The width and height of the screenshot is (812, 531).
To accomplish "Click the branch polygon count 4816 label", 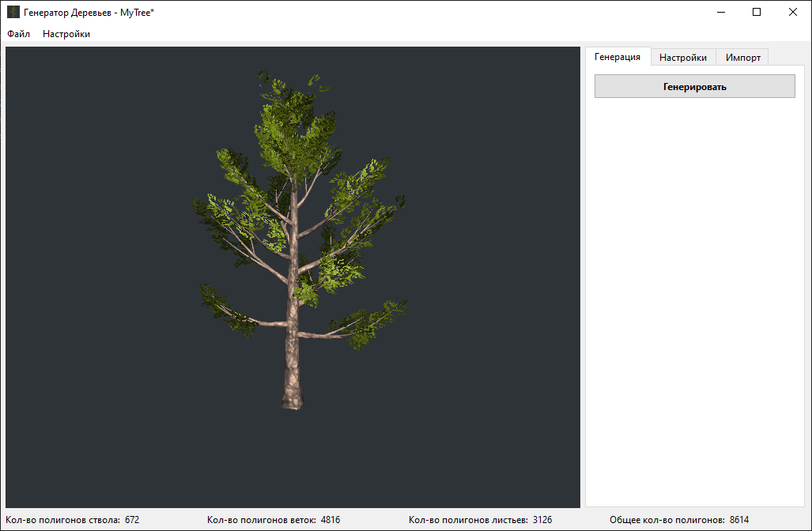I will pyautogui.click(x=274, y=520).
